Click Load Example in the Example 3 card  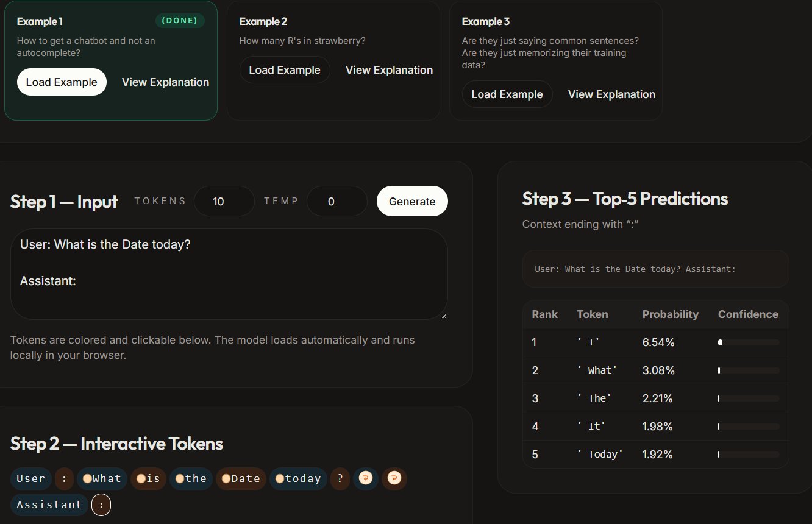tap(507, 94)
